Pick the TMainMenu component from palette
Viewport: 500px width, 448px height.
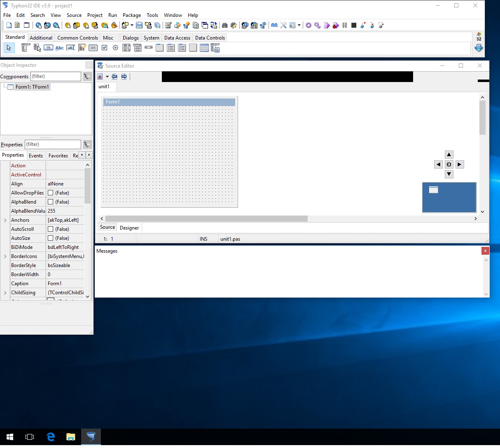coord(25,48)
